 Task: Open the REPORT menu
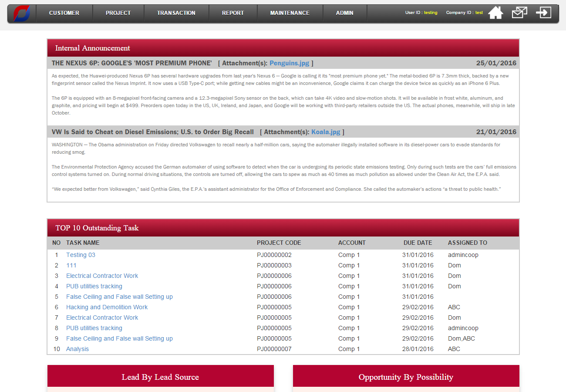[x=233, y=13]
